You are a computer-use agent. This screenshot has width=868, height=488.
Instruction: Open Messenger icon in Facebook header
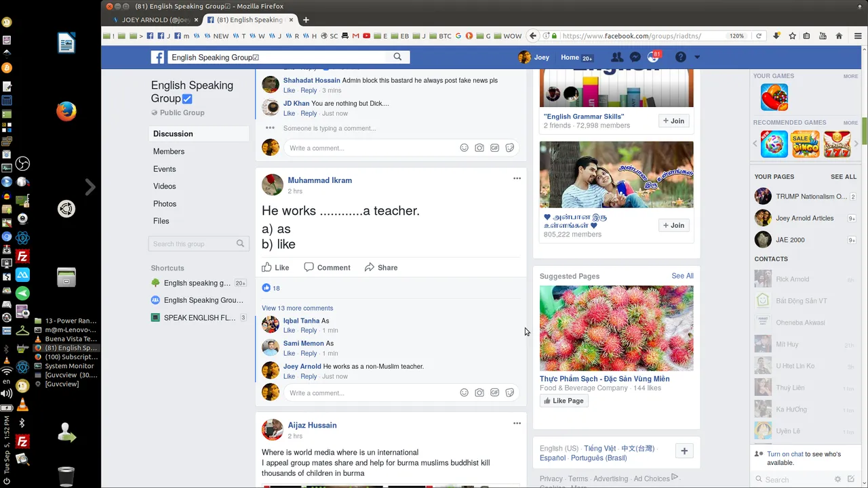point(635,58)
